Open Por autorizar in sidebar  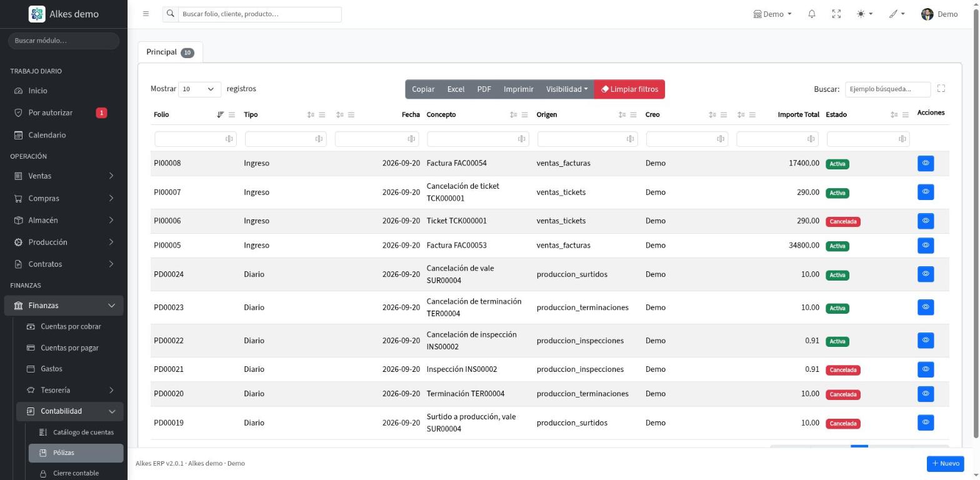pos(64,112)
